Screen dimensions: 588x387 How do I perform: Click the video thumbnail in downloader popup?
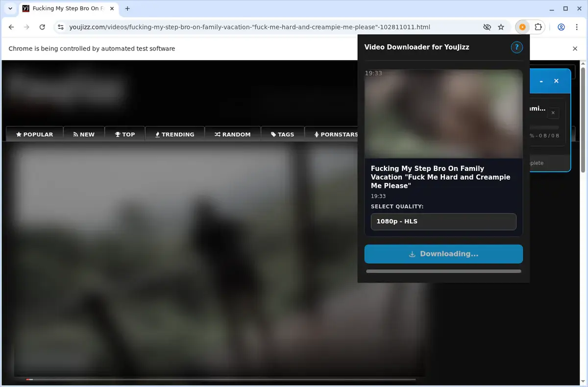pyautogui.click(x=443, y=114)
